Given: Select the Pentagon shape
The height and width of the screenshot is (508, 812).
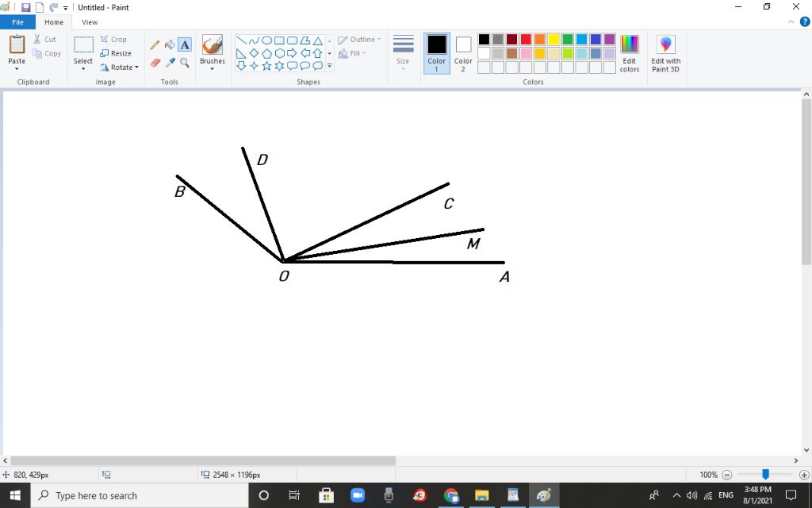Looking at the screenshot, I should [x=266, y=53].
